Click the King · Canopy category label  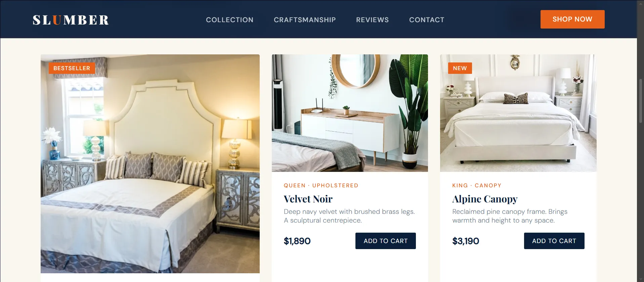pos(477,185)
